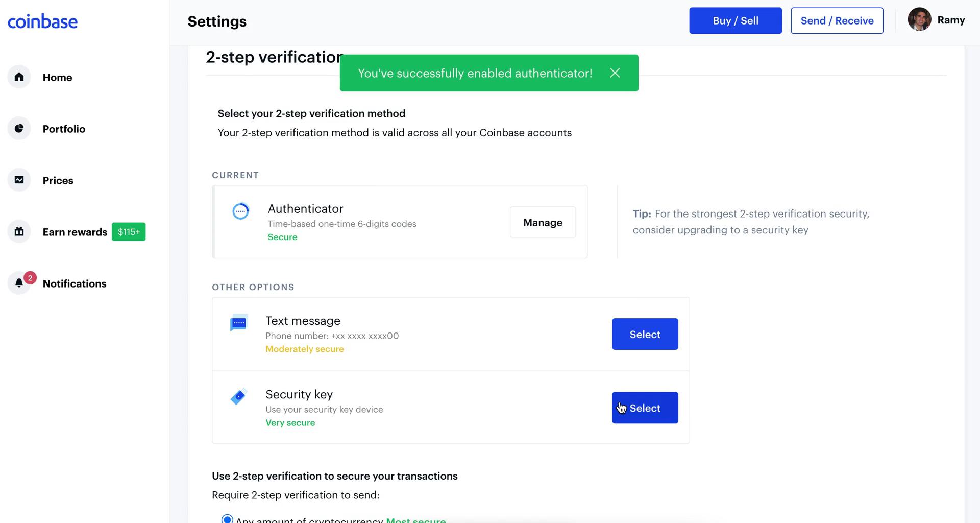Click the Prices chart icon

[19, 180]
